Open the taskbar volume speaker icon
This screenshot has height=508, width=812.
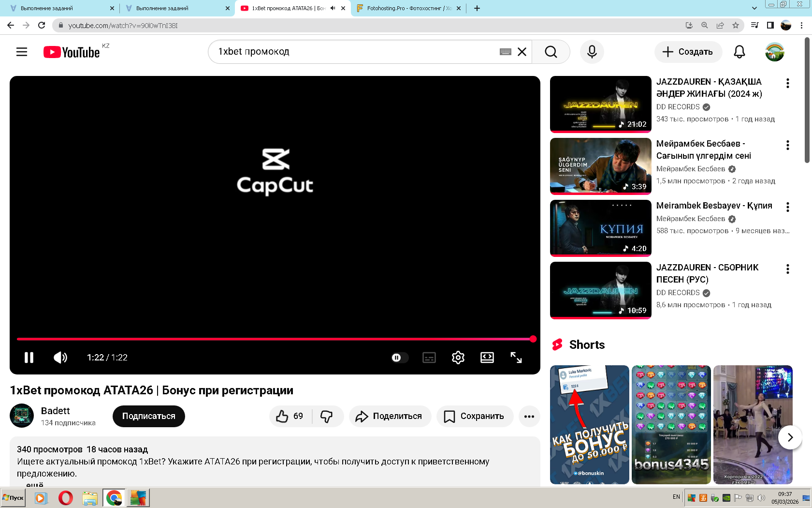click(761, 498)
